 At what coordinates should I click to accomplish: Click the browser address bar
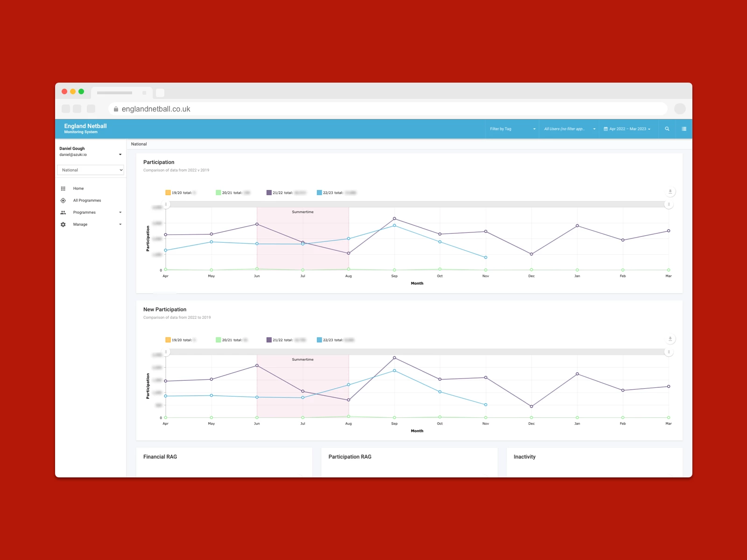388,109
